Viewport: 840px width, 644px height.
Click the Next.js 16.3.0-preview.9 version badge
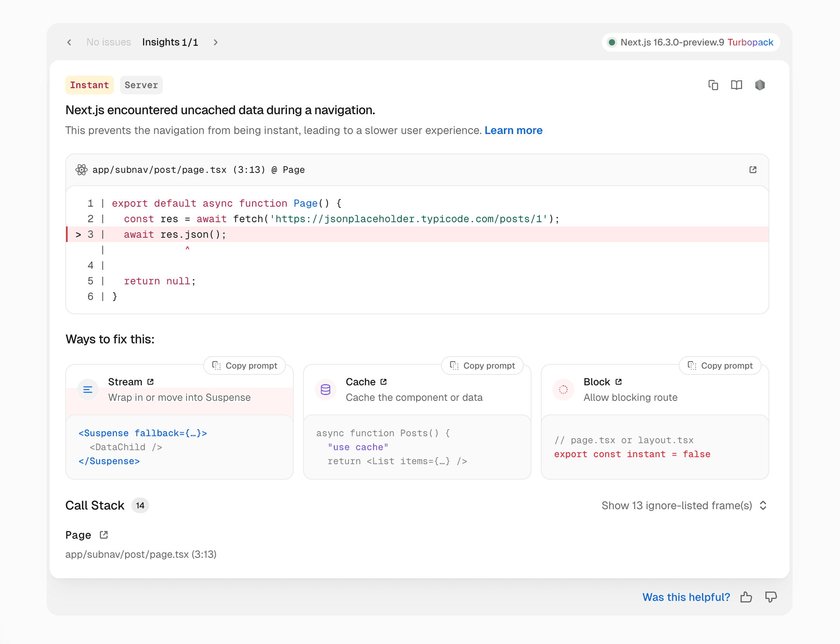click(x=691, y=42)
